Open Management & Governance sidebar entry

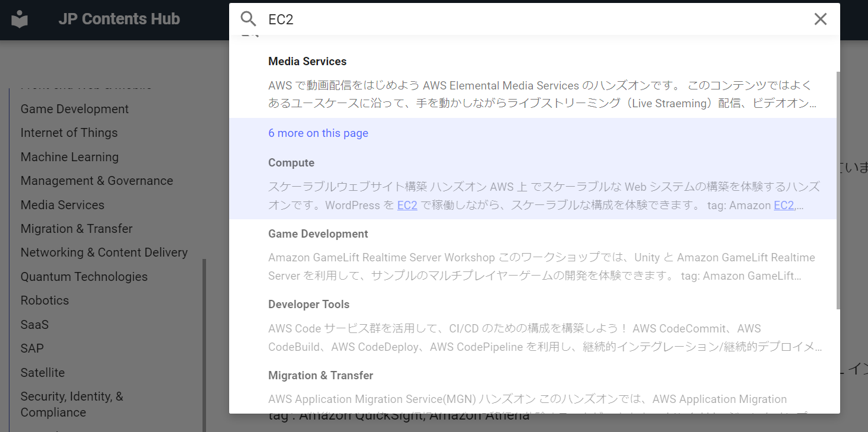coord(97,181)
